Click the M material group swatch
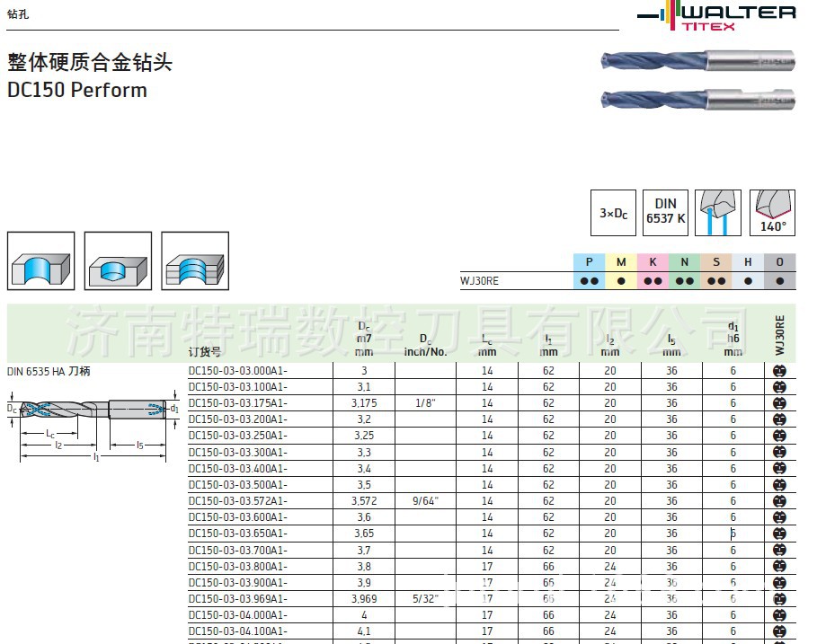Viewport: 817px width, 644px height. point(621,262)
